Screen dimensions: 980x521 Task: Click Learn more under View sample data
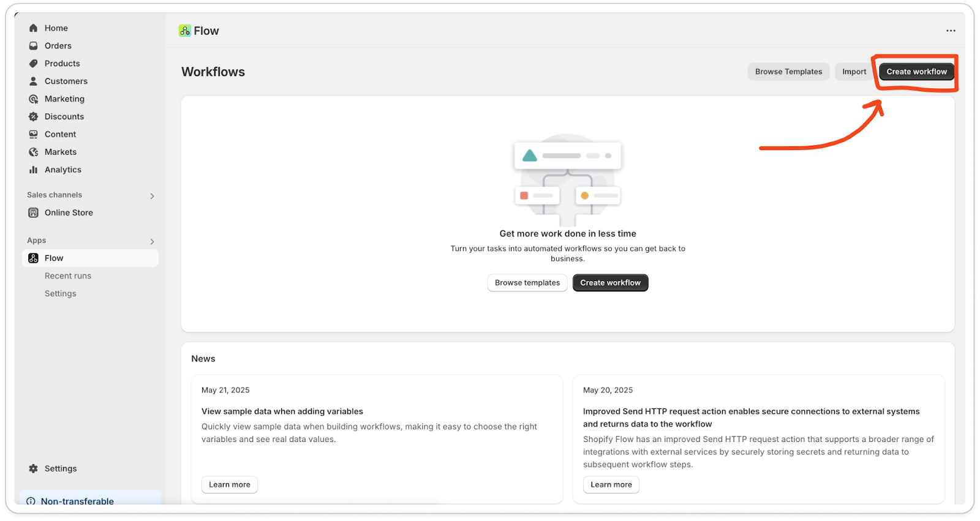click(x=230, y=485)
